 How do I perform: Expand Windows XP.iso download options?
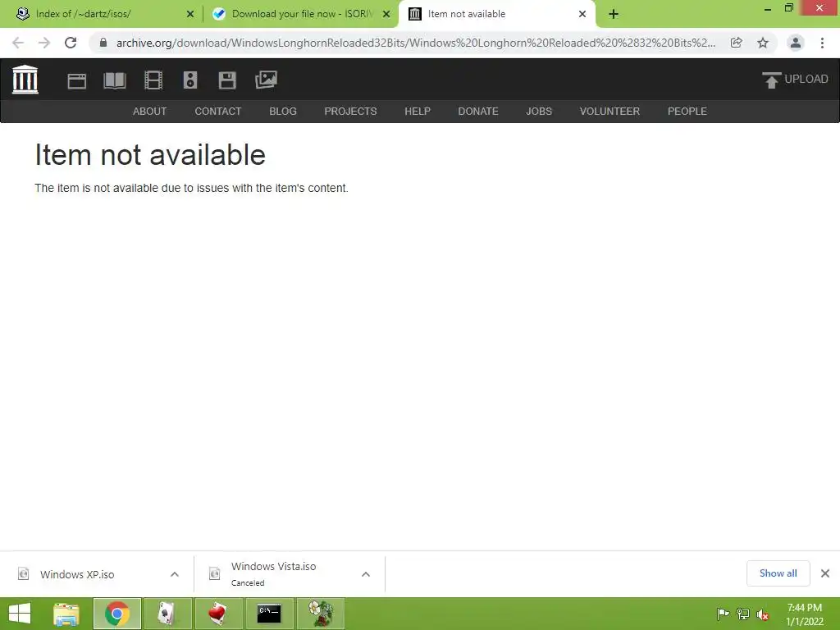(x=175, y=574)
